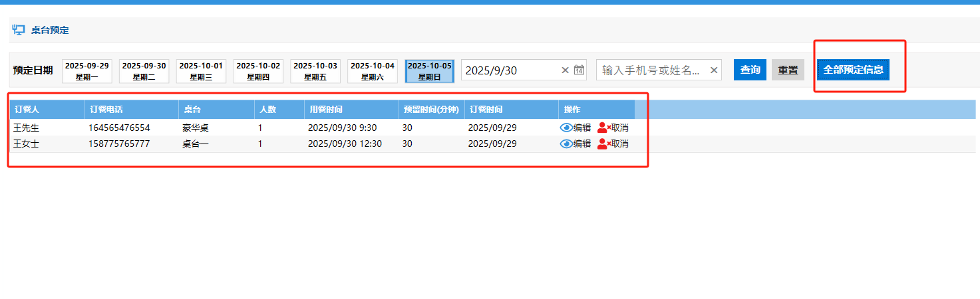This screenshot has height=299, width=980.
Task: Click the 桌台预定 header icon
Action: pos(19,30)
